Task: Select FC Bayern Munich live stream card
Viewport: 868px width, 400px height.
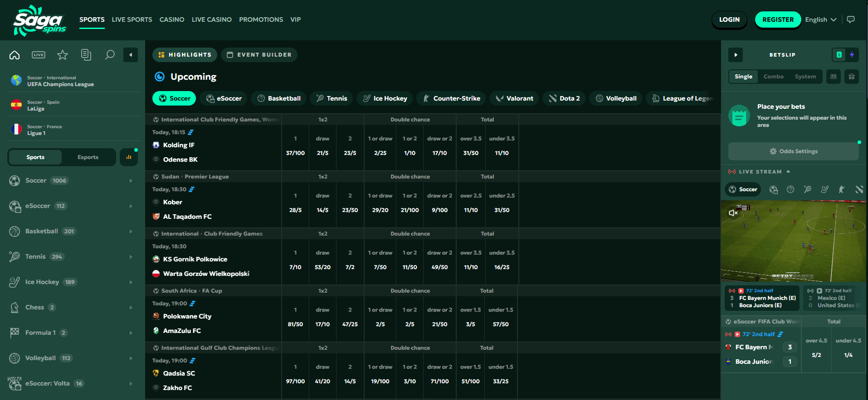Action: click(762, 298)
